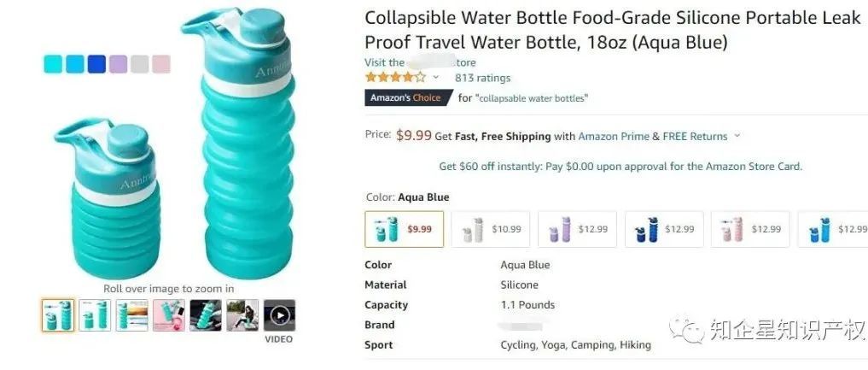Open thumbnail of person sitting outdoors

242,315
